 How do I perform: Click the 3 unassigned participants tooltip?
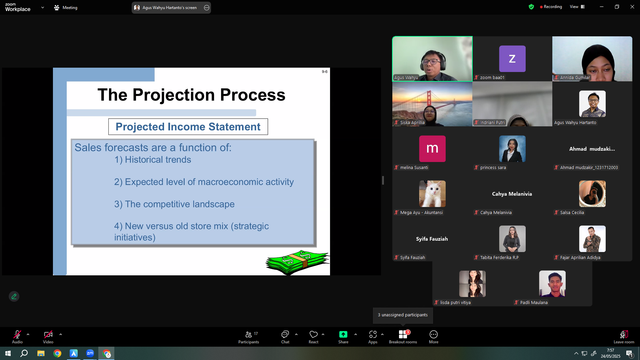(x=403, y=315)
